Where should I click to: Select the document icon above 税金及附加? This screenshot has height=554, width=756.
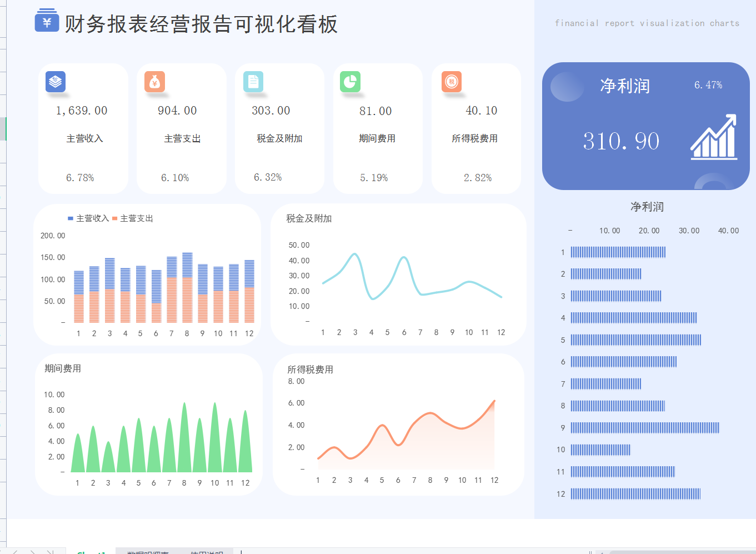253,81
